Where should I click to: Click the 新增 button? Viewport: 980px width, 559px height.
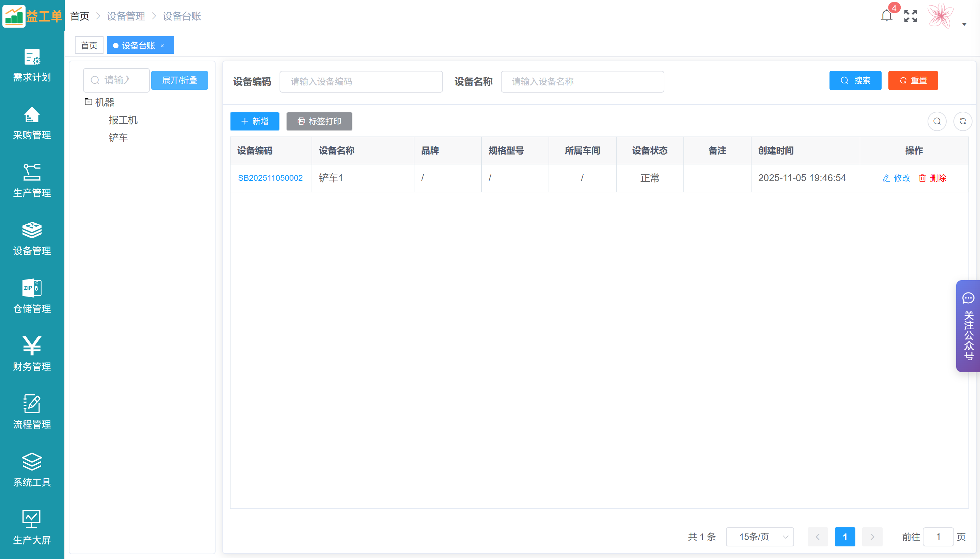click(254, 121)
